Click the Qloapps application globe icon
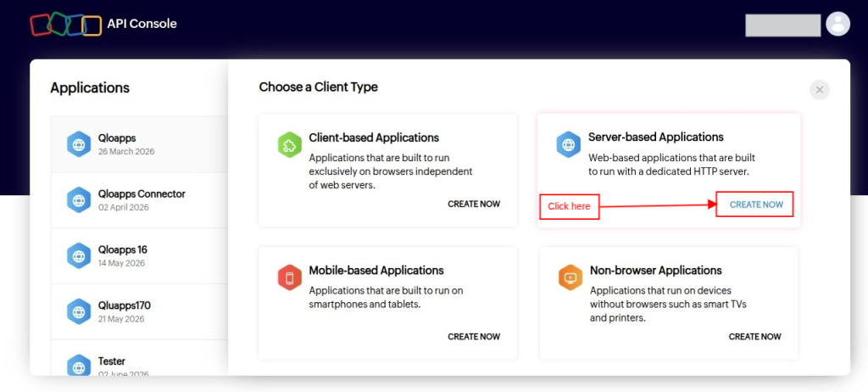Viewport: 868px width, 392px height. point(79,144)
